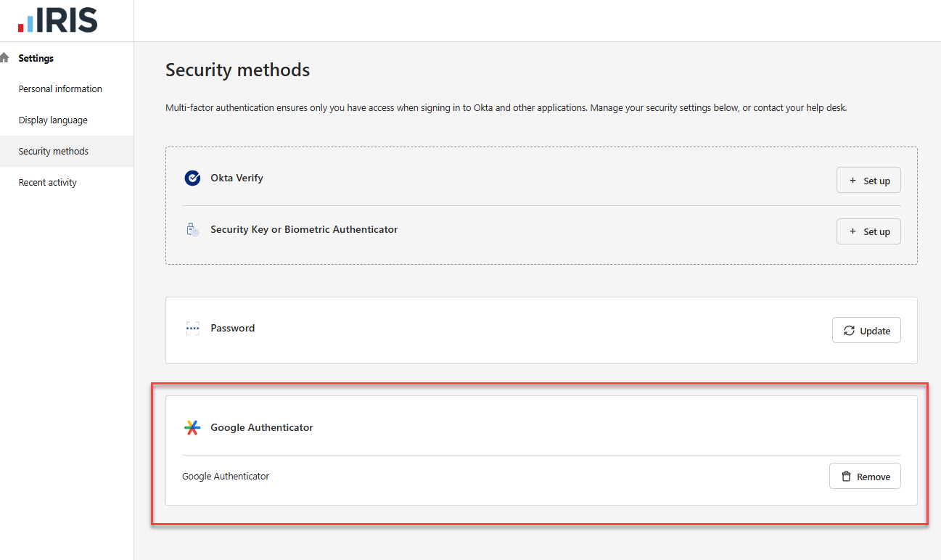Set up Okta Verify

pyautogui.click(x=868, y=181)
